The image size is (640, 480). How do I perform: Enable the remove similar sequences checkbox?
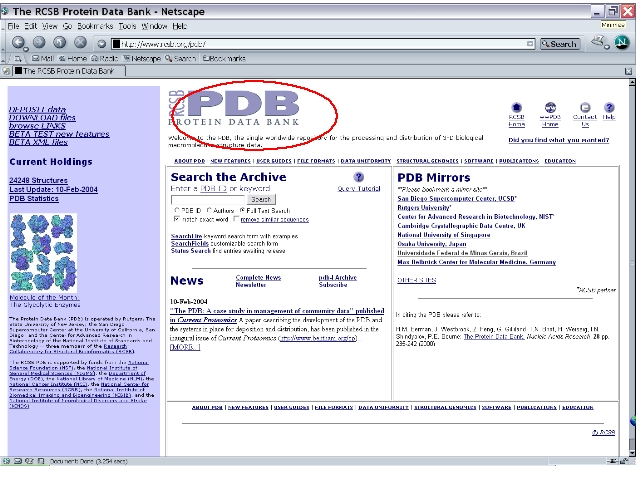click(x=238, y=218)
